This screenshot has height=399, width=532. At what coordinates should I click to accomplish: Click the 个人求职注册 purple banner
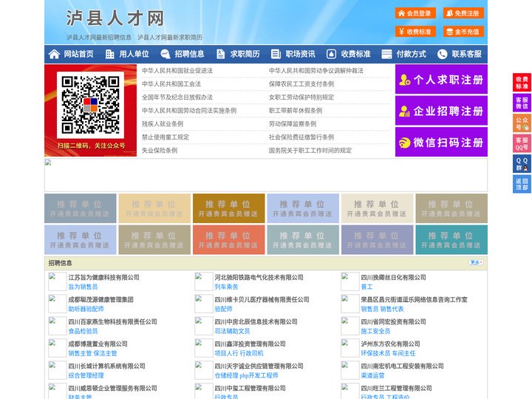point(441,79)
